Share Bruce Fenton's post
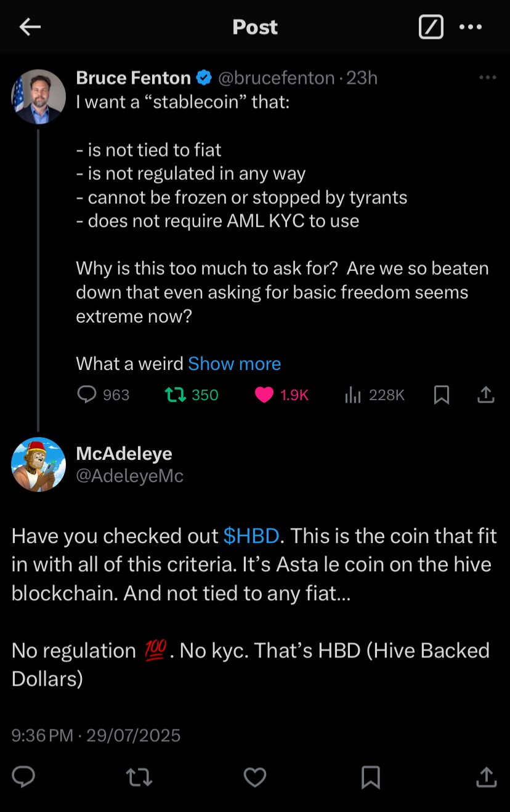510x812 pixels. point(486,395)
